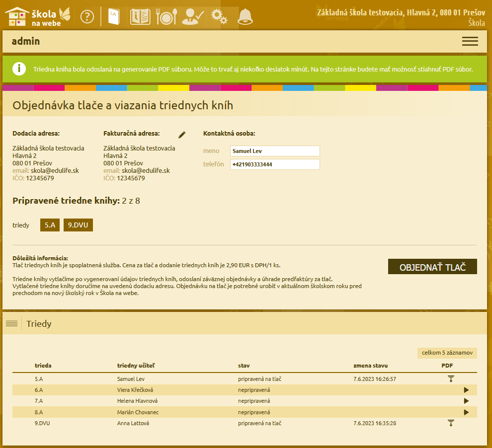Start PDF generation for class 6.A
This screenshot has width=492, height=448.
pos(466,390)
